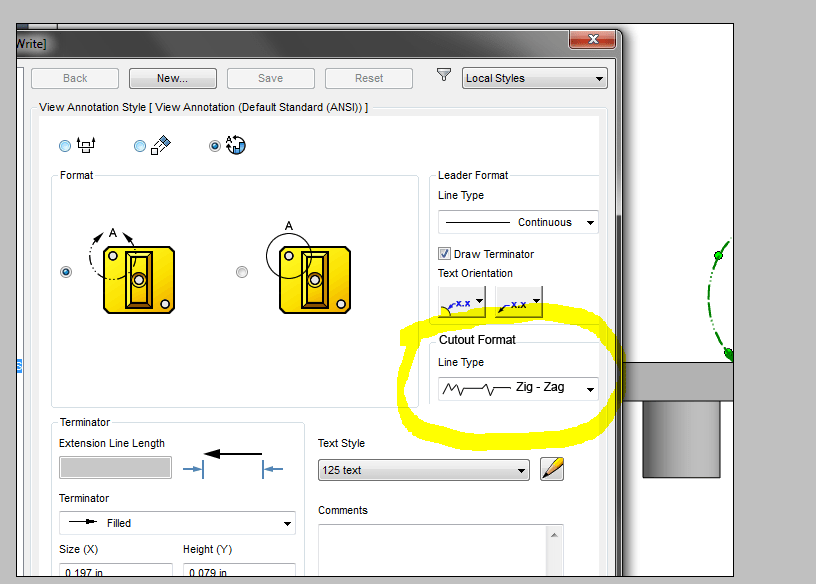
Task: Select the left detail view format radio button
Action: coord(65,271)
